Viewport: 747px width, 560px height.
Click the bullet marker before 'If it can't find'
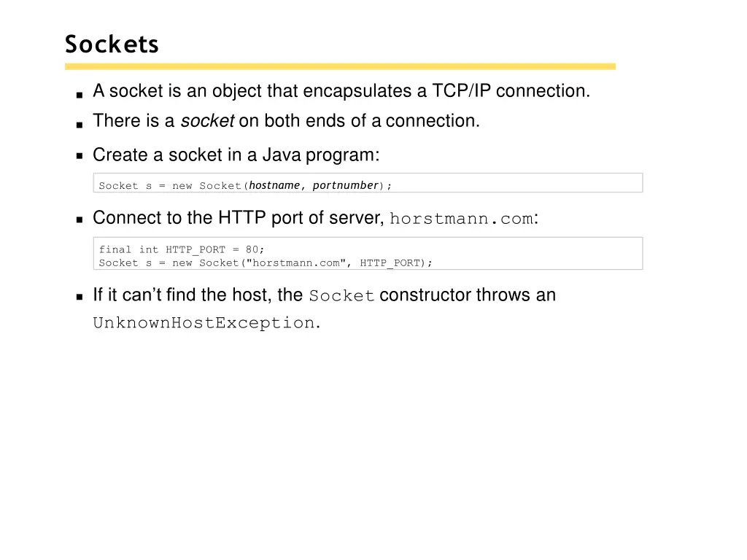tap(80, 297)
